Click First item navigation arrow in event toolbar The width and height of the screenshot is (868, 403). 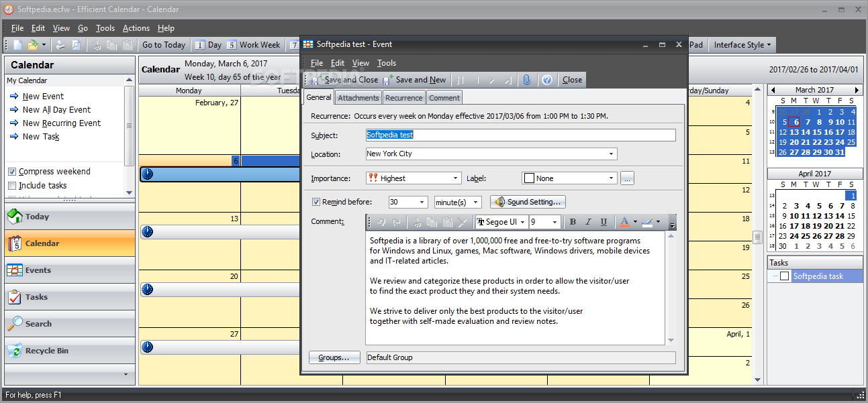click(x=461, y=80)
